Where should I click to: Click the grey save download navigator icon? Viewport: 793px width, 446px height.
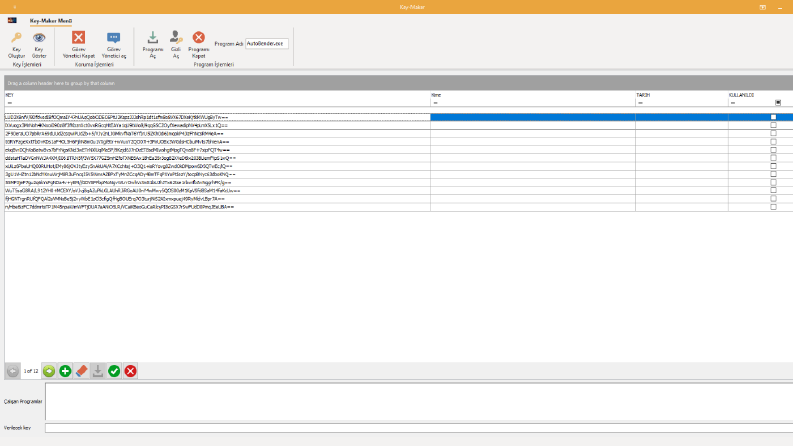click(98, 371)
